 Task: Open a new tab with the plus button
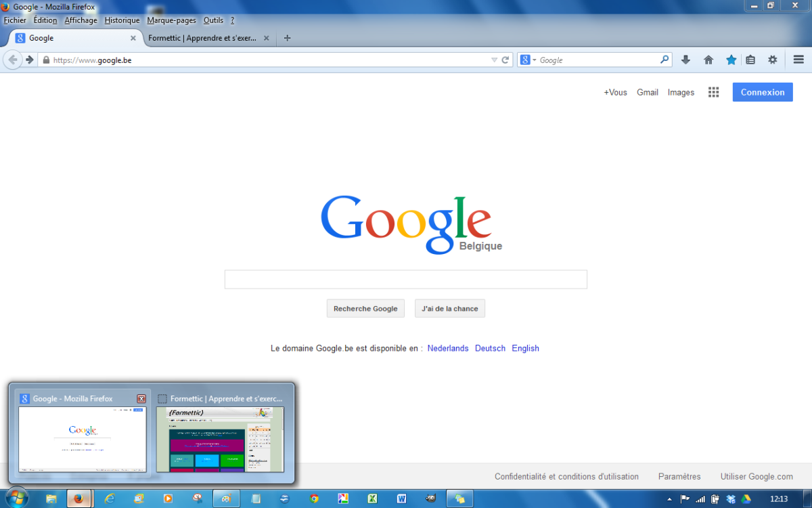point(287,38)
